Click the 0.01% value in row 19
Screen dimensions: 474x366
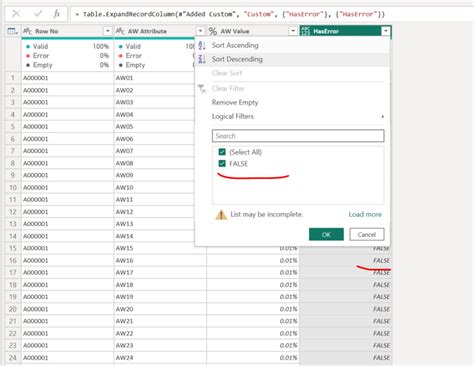tap(253, 297)
